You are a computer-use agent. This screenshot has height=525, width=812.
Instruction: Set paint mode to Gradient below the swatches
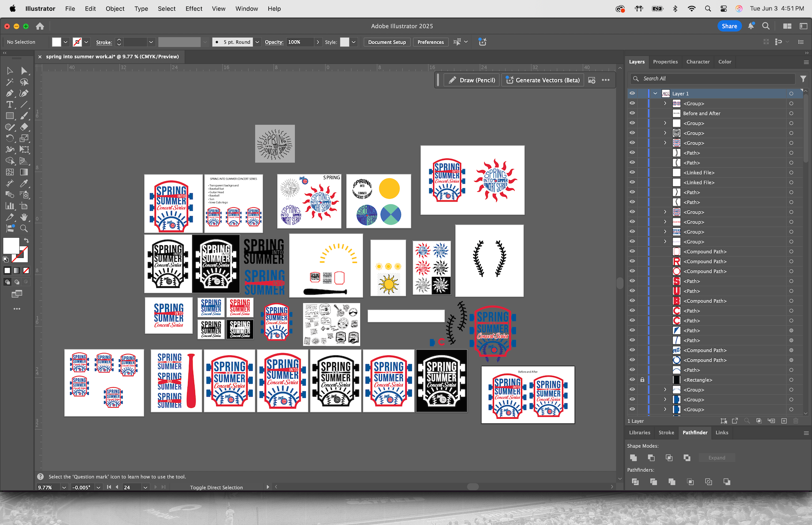coord(16,271)
